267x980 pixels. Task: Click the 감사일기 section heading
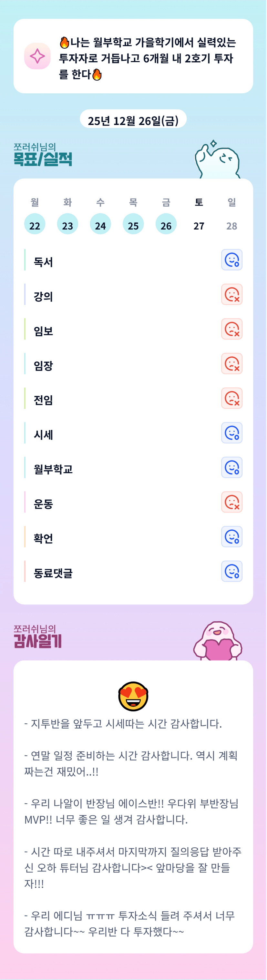(x=37, y=641)
